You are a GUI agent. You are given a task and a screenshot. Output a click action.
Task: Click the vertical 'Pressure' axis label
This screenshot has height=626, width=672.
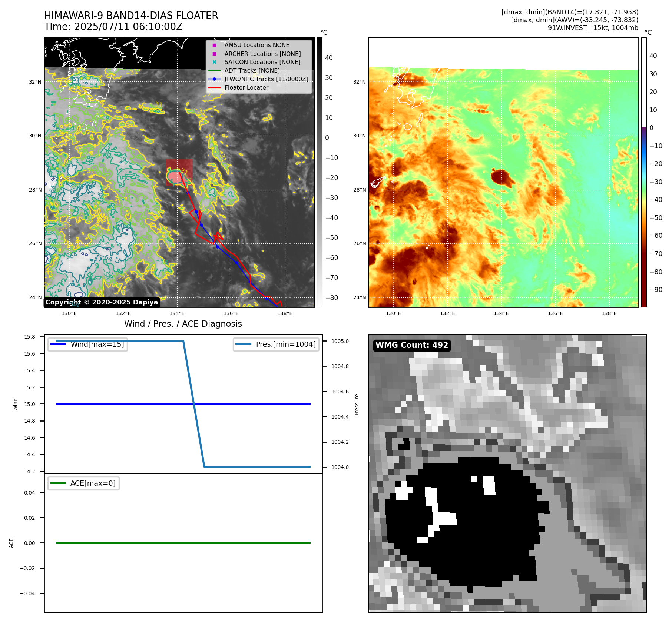click(x=357, y=404)
